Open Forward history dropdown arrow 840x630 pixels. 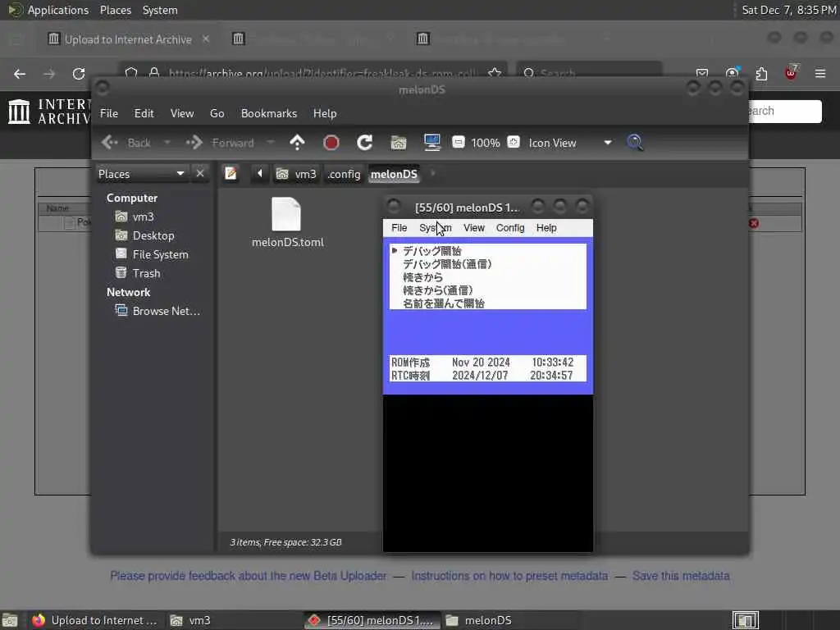coord(271,143)
